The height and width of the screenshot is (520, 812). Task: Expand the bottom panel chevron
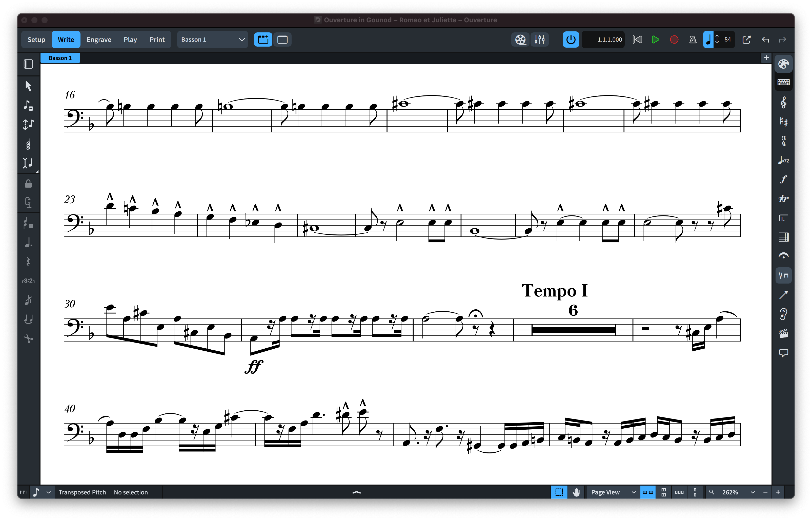(356, 492)
